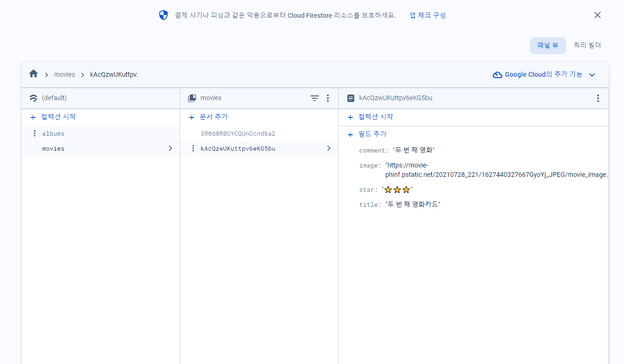The width and height of the screenshot is (624, 364).
Task: Click the home icon in the breadcrumb
Action: [33, 74]
